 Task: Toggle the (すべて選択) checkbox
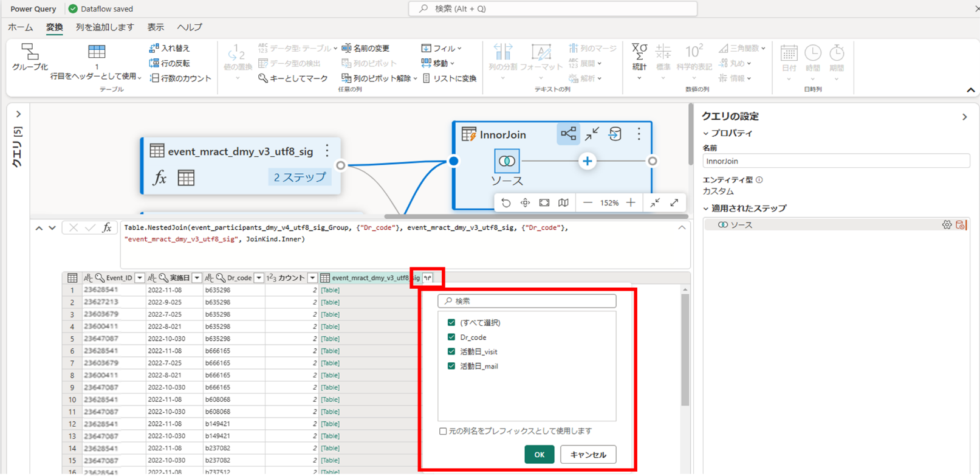click(x=451, y=323)
